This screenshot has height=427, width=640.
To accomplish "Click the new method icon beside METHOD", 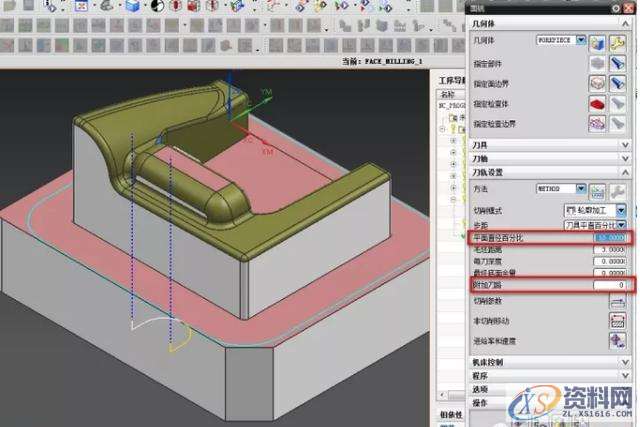I will (597, 189).
